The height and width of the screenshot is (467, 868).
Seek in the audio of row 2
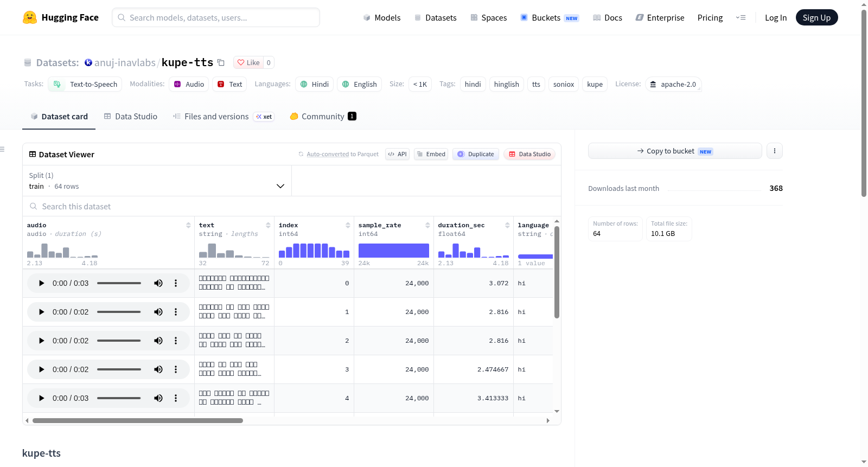pos(119,341)
